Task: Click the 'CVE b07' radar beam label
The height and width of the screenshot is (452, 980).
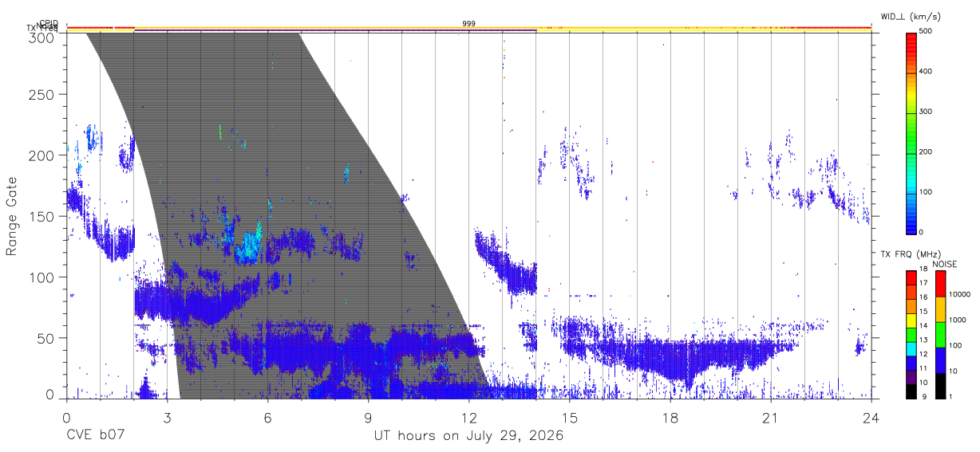Action: coord(95,436)
